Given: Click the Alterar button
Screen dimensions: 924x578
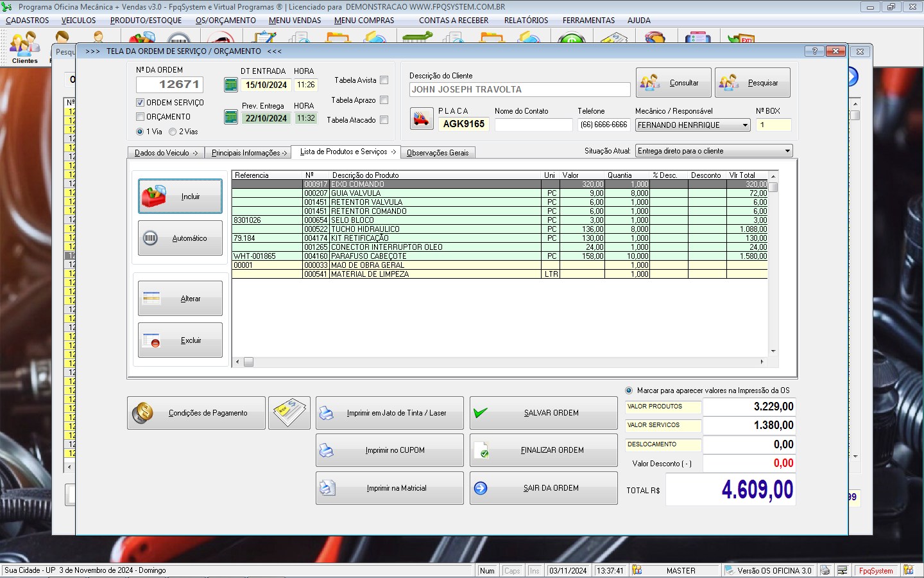Looking at the screenshot, I should point(180,299).
